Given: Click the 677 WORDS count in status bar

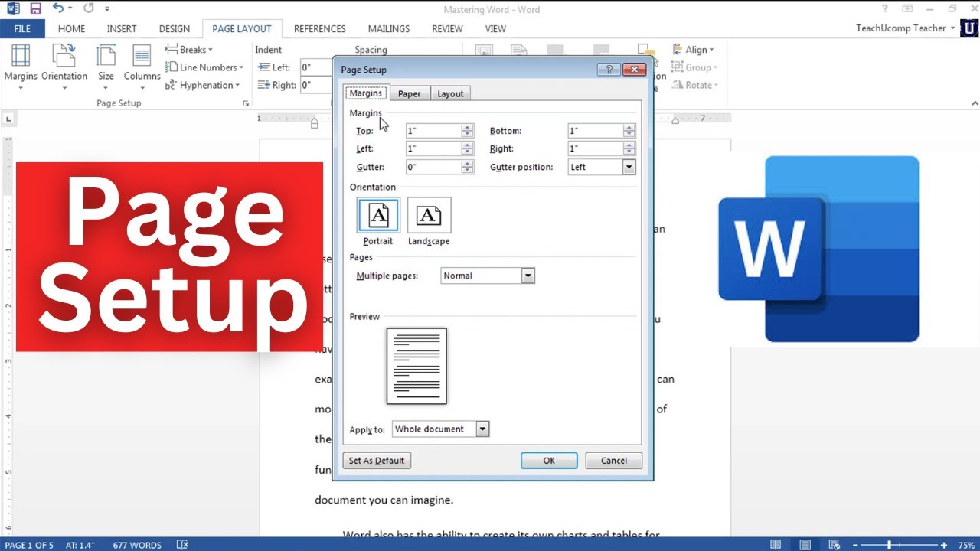Looking at the screenshot, I should click(137, 545).
